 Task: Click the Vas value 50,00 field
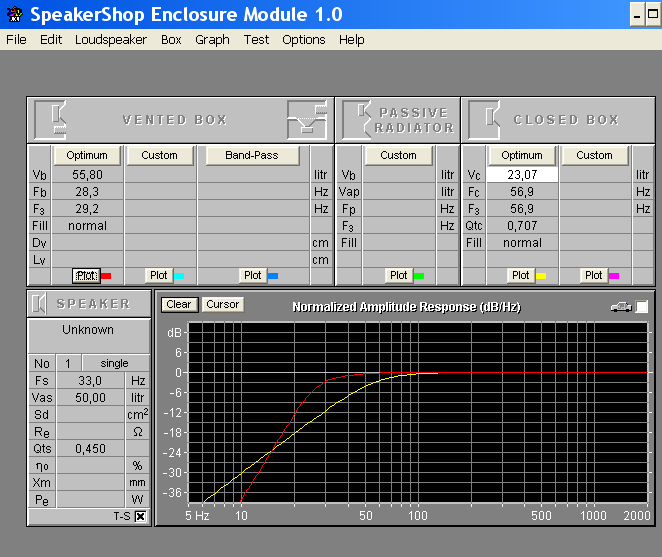(90, 398)
